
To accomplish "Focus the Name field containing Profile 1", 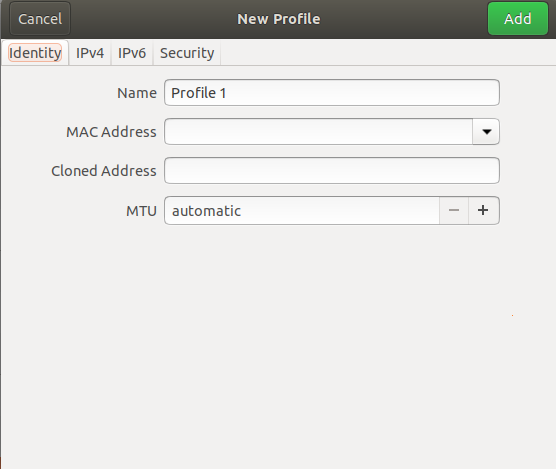I will (x=332, y=93).
